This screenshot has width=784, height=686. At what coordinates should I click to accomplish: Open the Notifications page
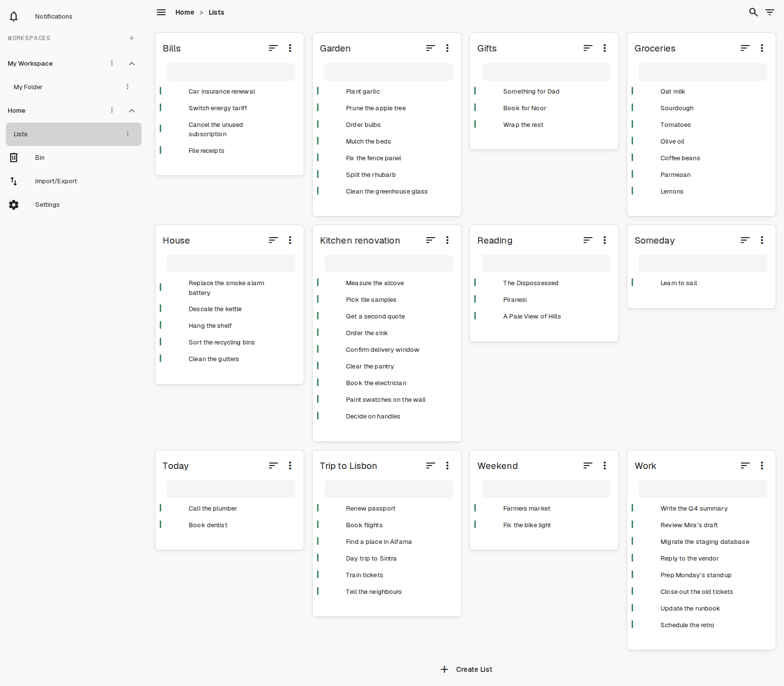pos(53,16)
